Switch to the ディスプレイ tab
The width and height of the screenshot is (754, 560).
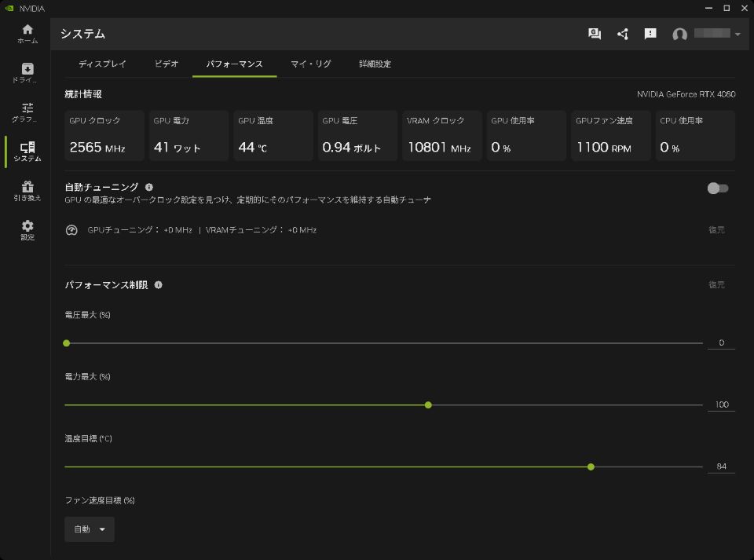coord(102,64)
